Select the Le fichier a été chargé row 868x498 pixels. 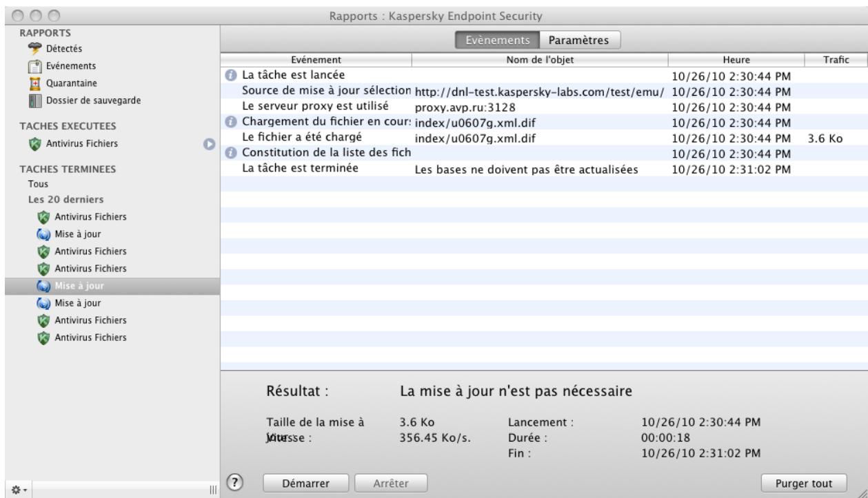point(544,137)
